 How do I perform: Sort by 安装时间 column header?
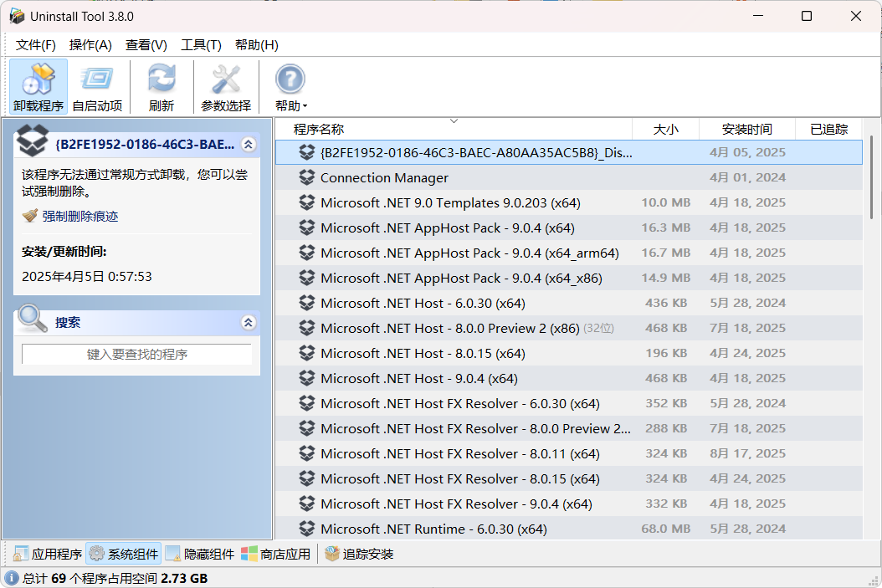[747, 130]
